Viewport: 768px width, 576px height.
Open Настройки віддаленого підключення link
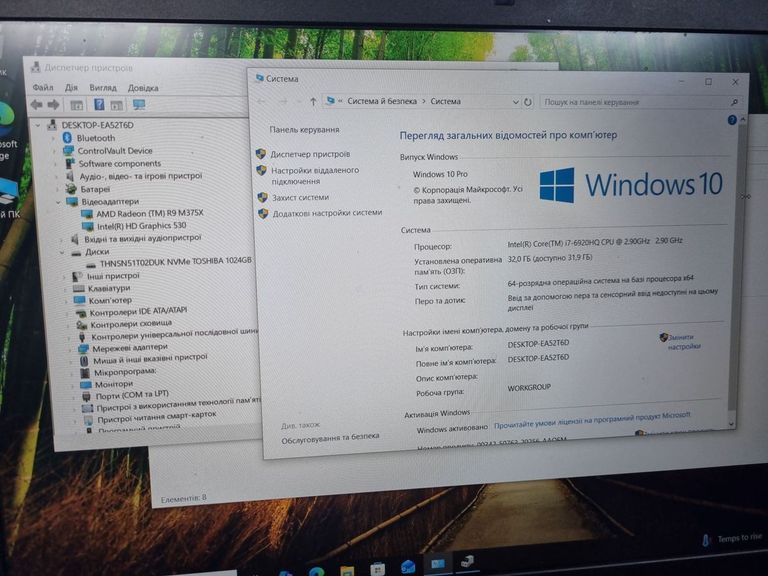click(x=315, y=175)
